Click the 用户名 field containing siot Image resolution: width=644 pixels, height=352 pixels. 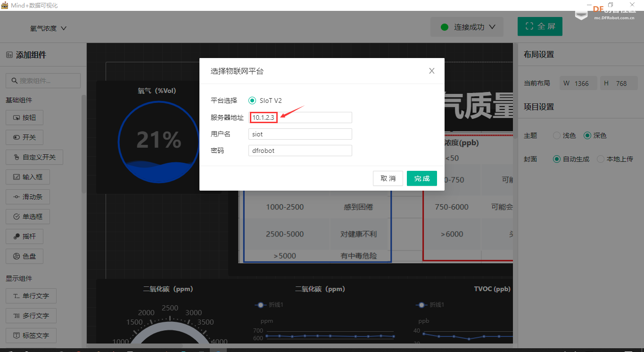(x=300, y=134)
